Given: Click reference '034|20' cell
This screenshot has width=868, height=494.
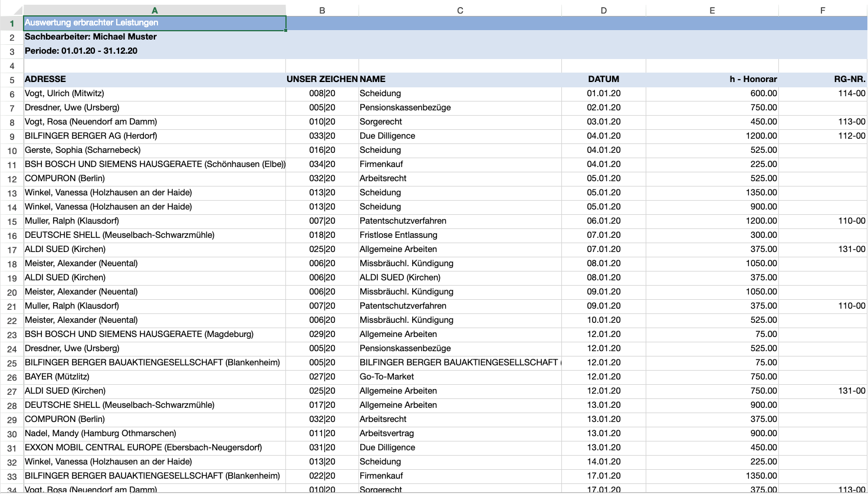Looking at the screenshot, I should tap(322, 165).
